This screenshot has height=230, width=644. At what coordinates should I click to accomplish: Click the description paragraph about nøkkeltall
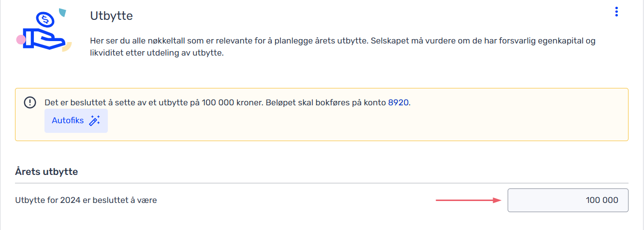pyautogui.click(x=343, y=47)
